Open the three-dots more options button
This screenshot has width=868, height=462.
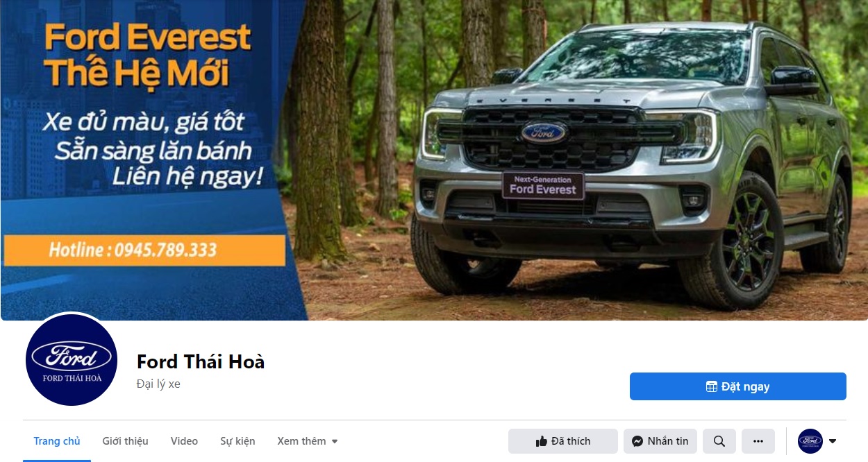click(758, 441)
